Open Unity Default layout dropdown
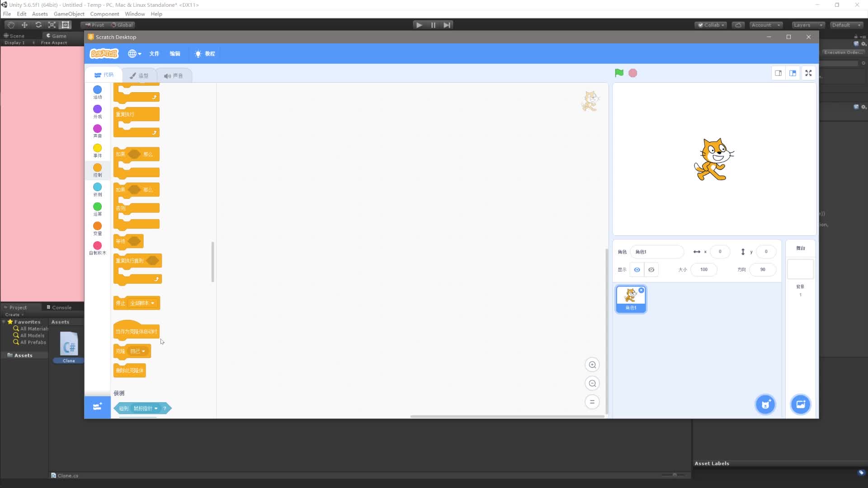The width and height of the screenshot is (868, 488). click(x=846, y=25)
